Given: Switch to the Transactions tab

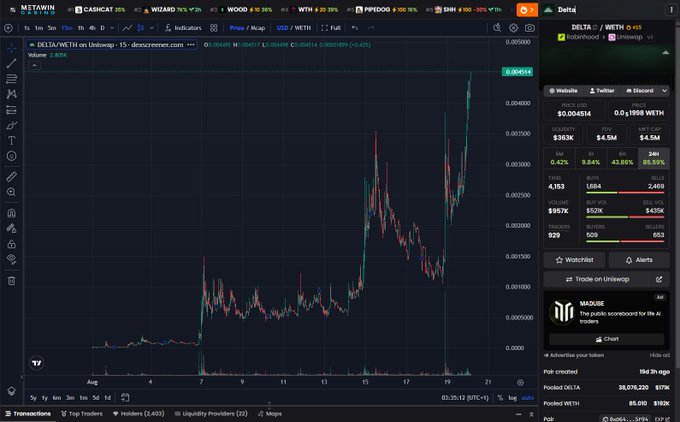Looking at the screenshot, I should (x=28, y=414).
